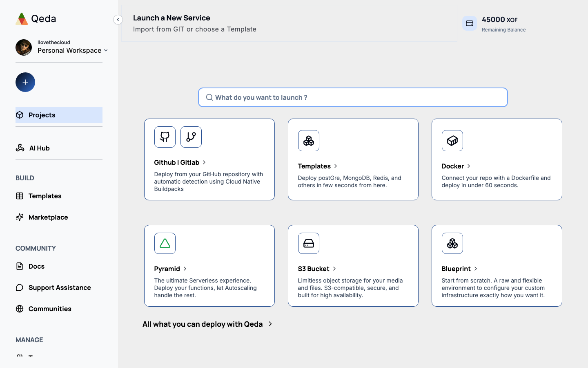This screenshot has width=588, height=368.
Task: Click the Qeda logo icon
Action: 22,19
